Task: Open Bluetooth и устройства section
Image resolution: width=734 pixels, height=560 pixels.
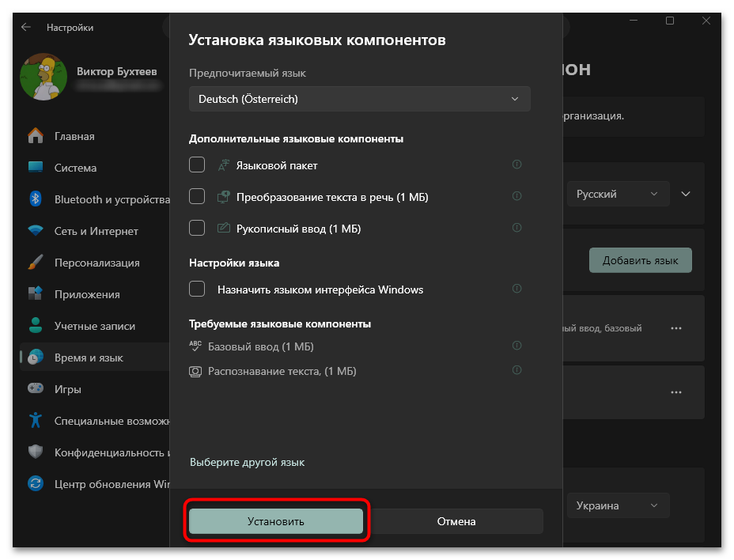Action: 112,199
